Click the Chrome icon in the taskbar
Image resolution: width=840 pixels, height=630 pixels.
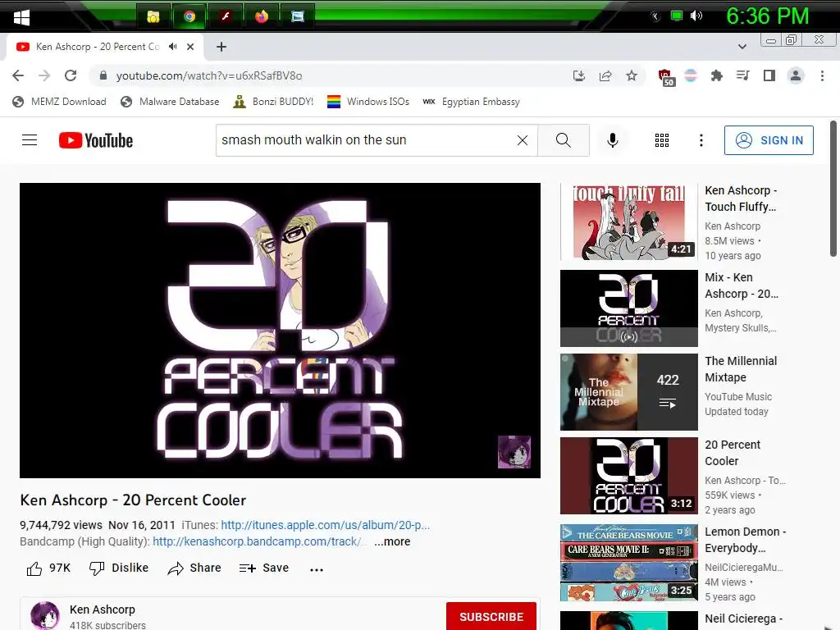pyautogui.click(x=189, y=16)
